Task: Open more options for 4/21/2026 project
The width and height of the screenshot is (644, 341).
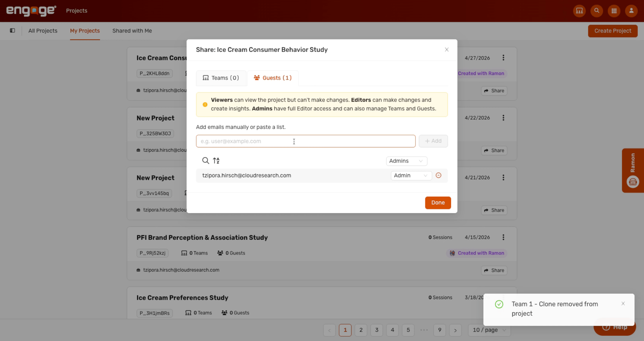Action: [x=503, y=178]
